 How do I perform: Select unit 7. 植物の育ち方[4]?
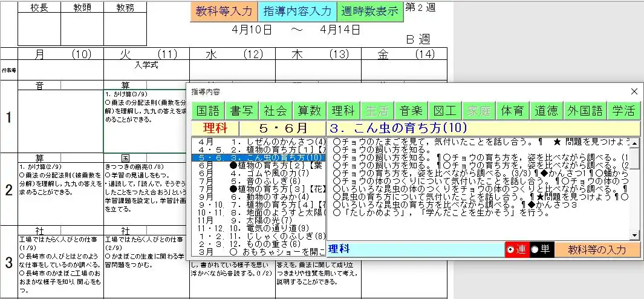[259, 205]
